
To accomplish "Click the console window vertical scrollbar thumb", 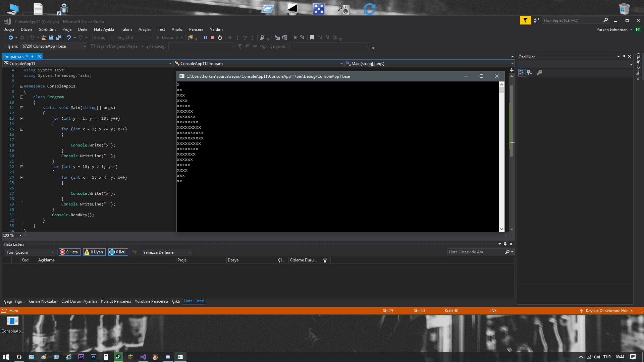I will coord(501,90).
